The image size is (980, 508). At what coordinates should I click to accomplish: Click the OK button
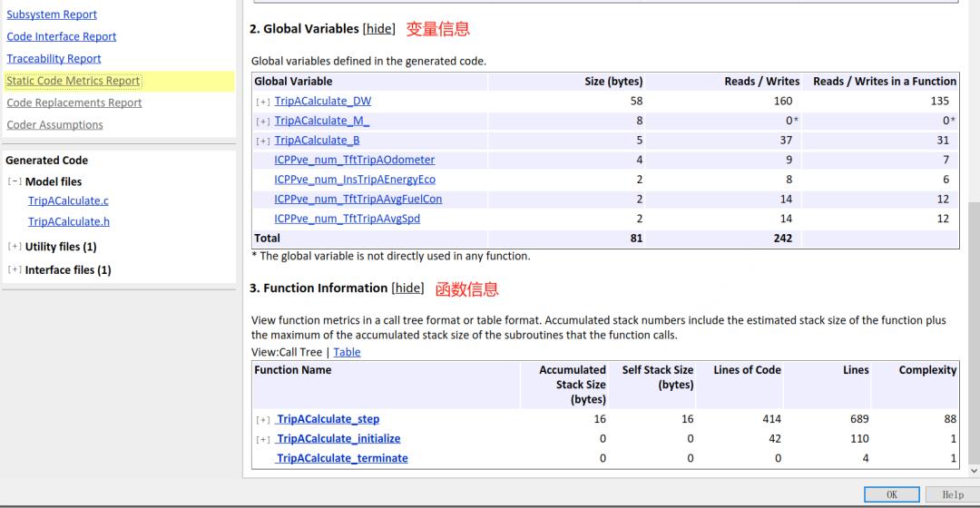[891, 494]
